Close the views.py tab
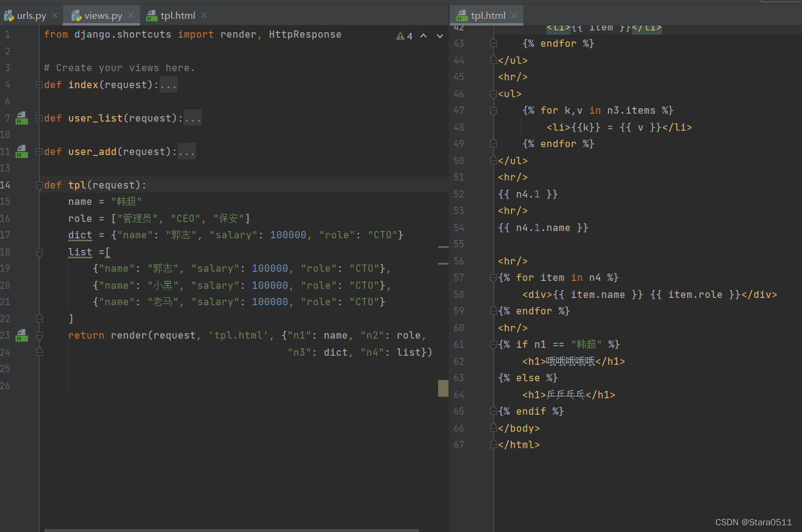 coord(131,16)
